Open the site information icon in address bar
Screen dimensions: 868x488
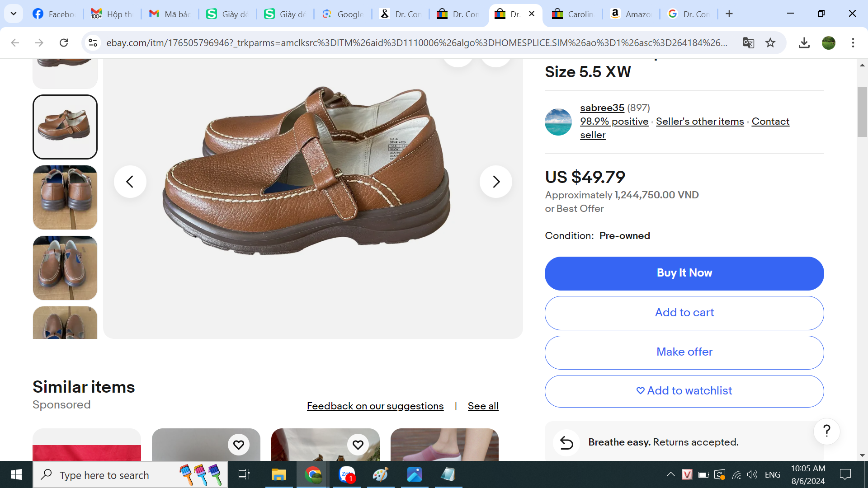[x=93, y=43]
